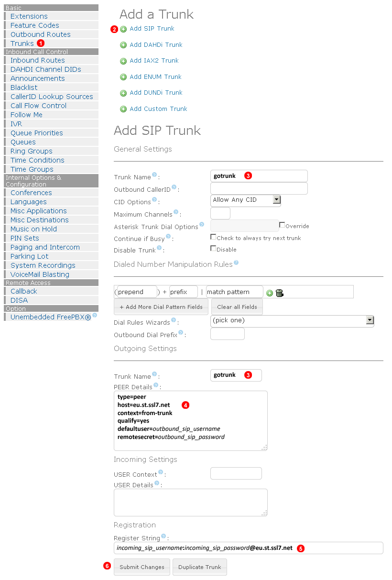Click the Add Custom Trunk link
This screenshot has height=580, width=392.
tap(158, 109)
